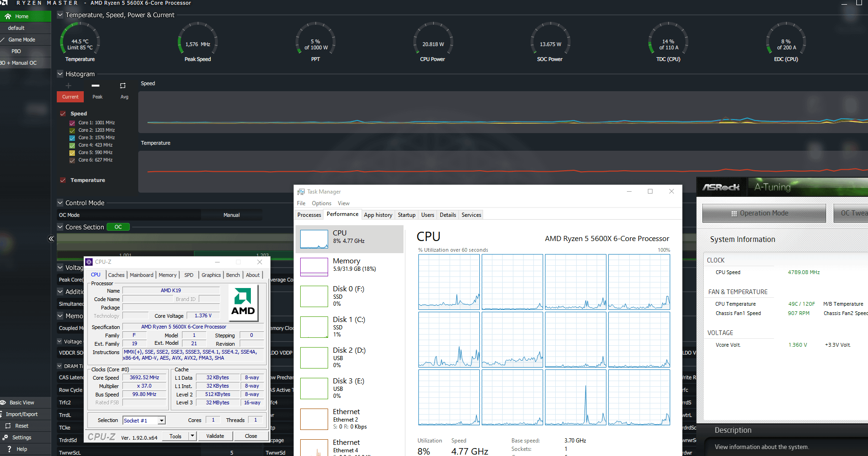Open the Details tab in Task Manager
The height and width of the screenshot is (456, 868).
(448, 215)
